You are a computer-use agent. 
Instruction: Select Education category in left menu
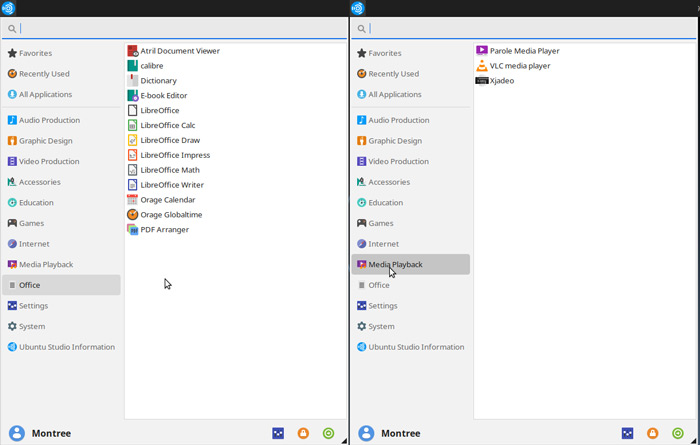(x=62, y=203)
